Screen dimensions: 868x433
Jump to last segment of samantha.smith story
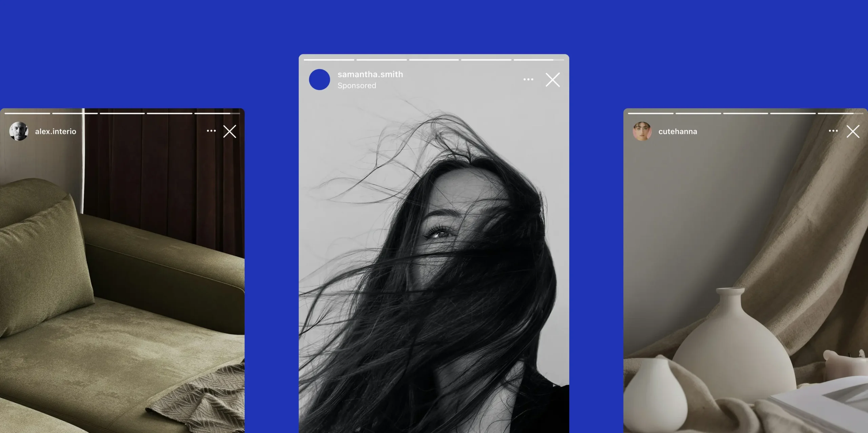pyautogui.click(x=538, y=60)
